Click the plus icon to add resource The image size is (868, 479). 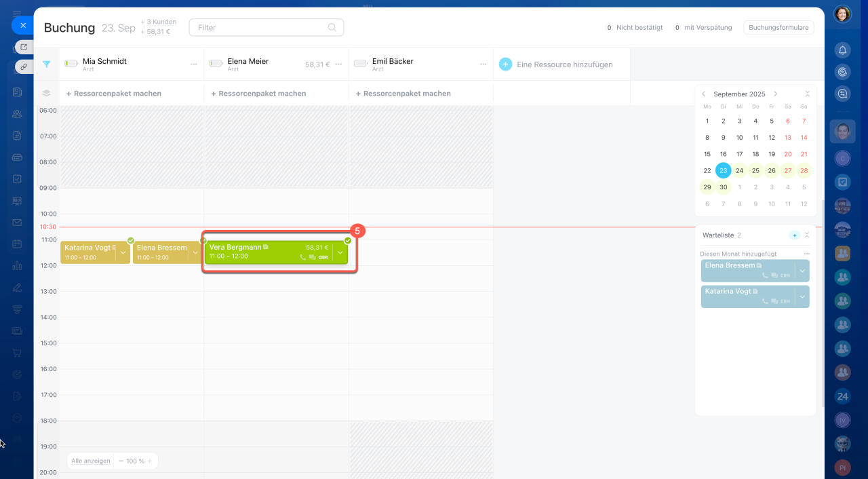505,64
